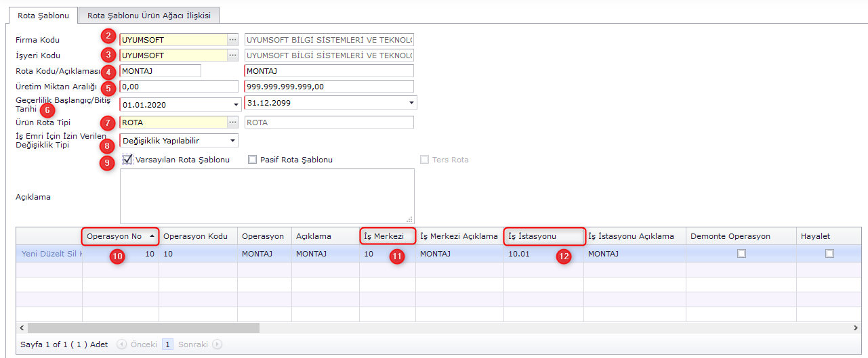
Task: Switch to Rota Şablonu Ürün Ağacı İlişkisi tab
Action: [x=149, y=15]
